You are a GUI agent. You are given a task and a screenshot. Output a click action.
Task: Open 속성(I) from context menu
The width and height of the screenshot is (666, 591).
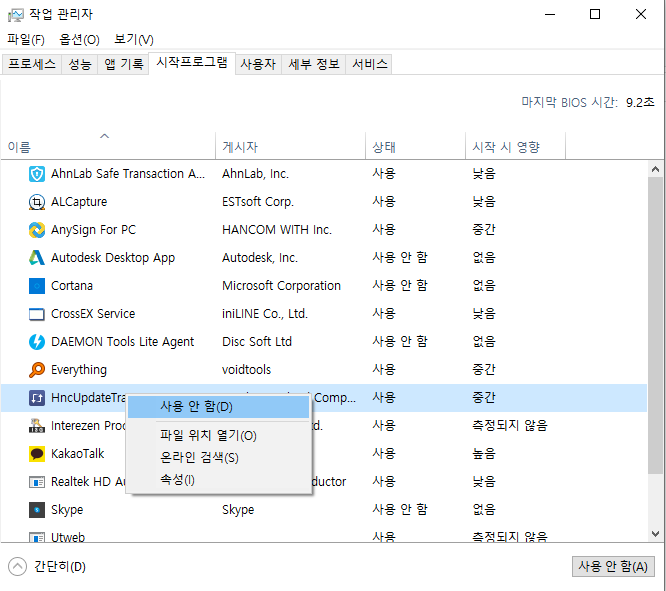pyautogui.click(x=218, y=480)
